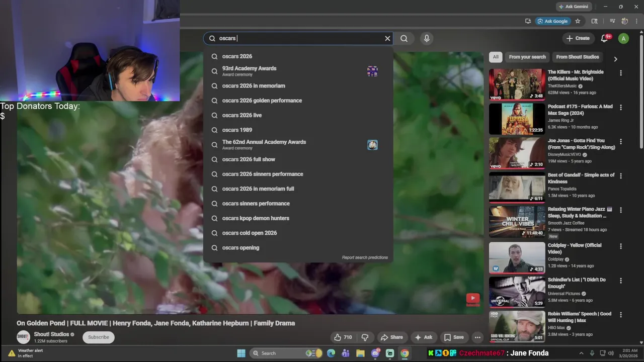Viewport: 644px width, 362px height.
Task: Click the magnifier search submit button
Action: pos(404,38)
